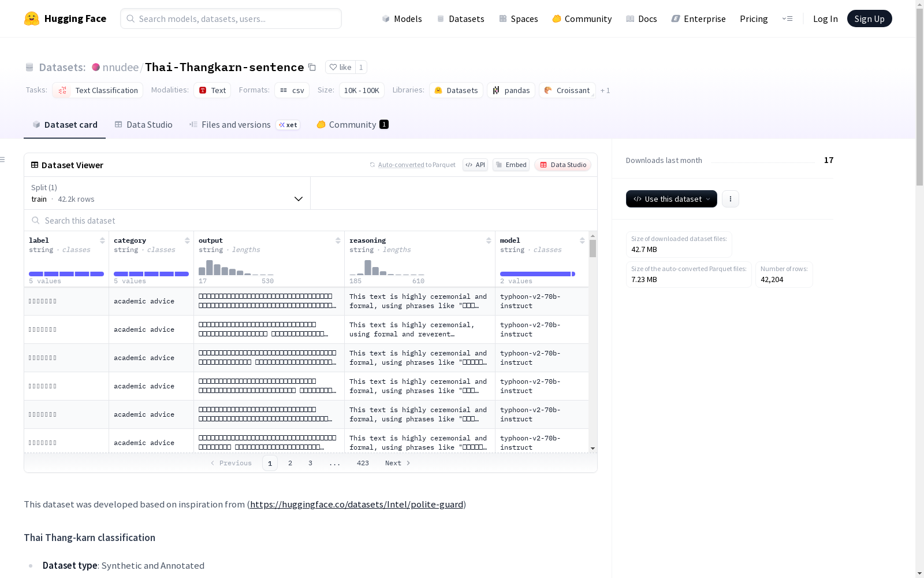
Task: Focus the Search models, datasets, users field
Action: click(x=231, y=18)
